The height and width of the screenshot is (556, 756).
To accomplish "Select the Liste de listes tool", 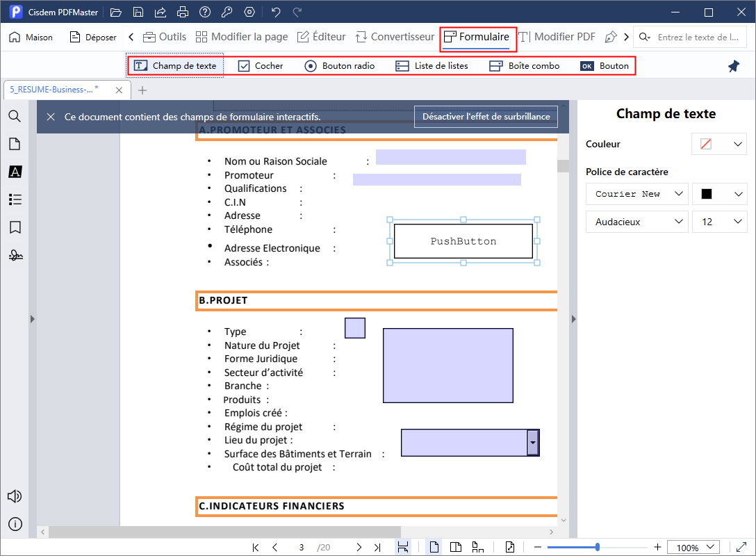I will (x=432, y=66).
